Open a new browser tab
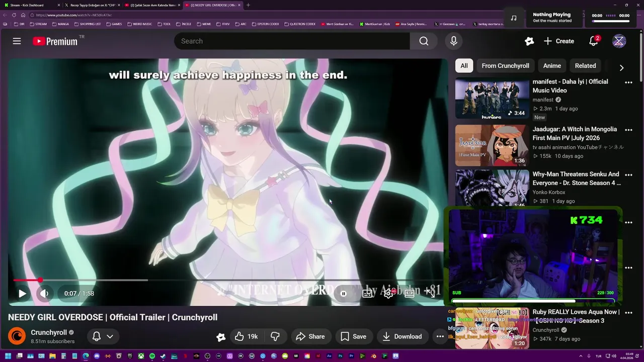 pos(248,5)
